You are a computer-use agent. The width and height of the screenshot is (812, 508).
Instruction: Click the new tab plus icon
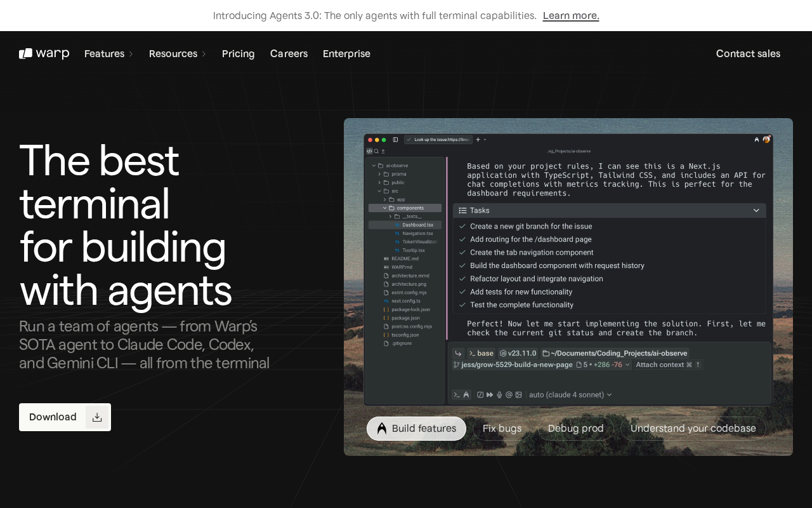pos(478,140)
